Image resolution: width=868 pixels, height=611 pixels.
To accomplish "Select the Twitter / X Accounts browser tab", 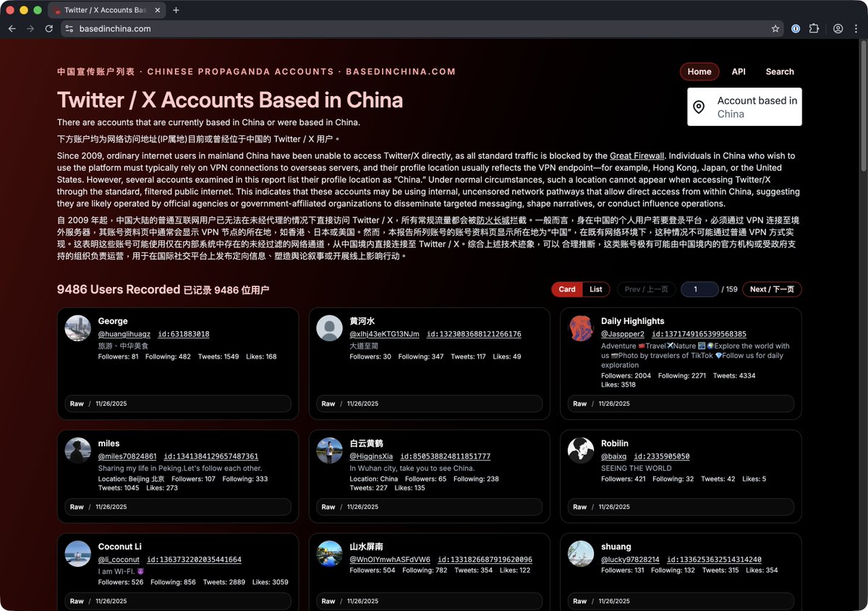I will 106,10.
